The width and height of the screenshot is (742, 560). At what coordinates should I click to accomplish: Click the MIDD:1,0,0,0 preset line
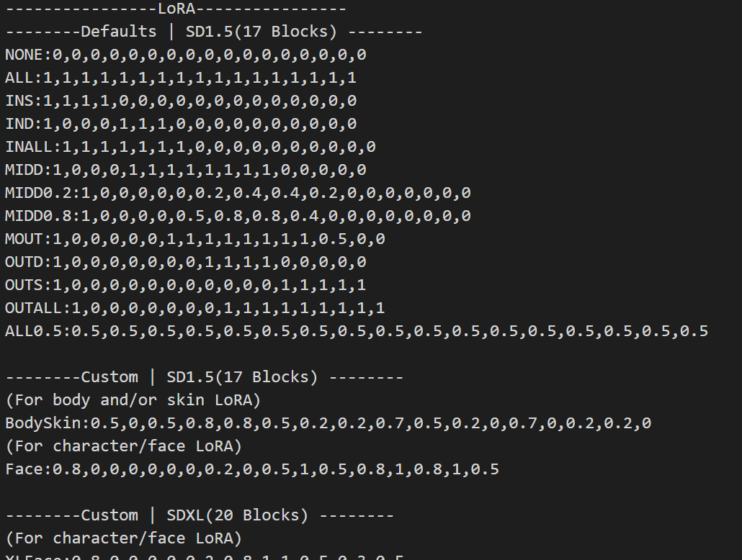pos(185,170)
